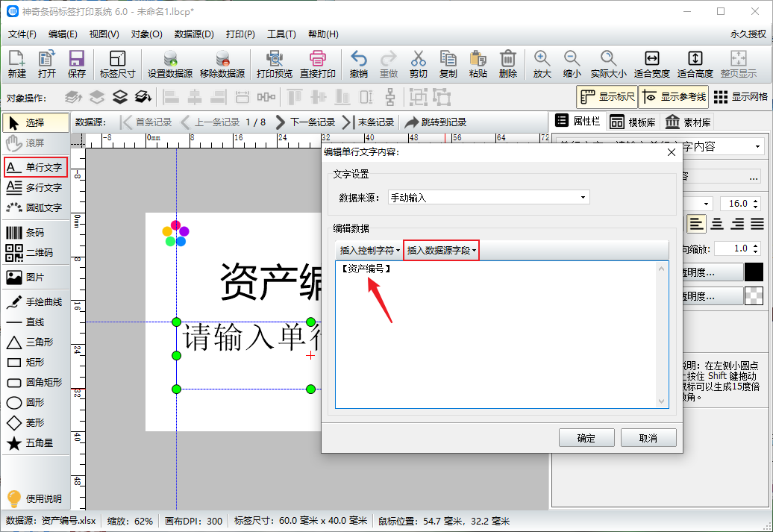Adjust the 16.0 font size stepper
The height and width of the screenshot is (532, 773).
[x=755, y=204]
